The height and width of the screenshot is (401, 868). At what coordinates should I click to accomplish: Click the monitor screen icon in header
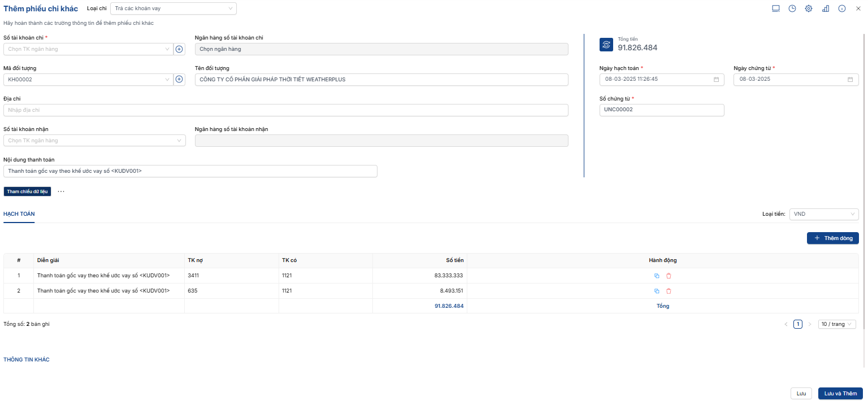pyautogui.click(x=776, y=8)
